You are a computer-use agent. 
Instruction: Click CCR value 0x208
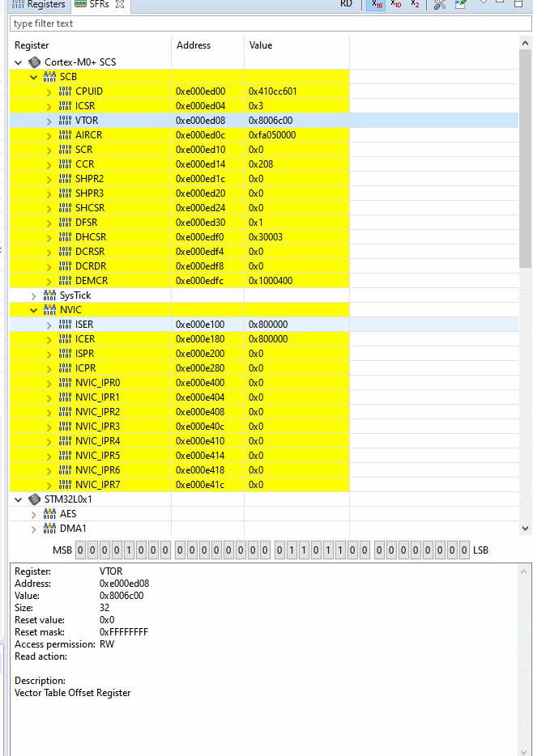[x=261, y=164]
